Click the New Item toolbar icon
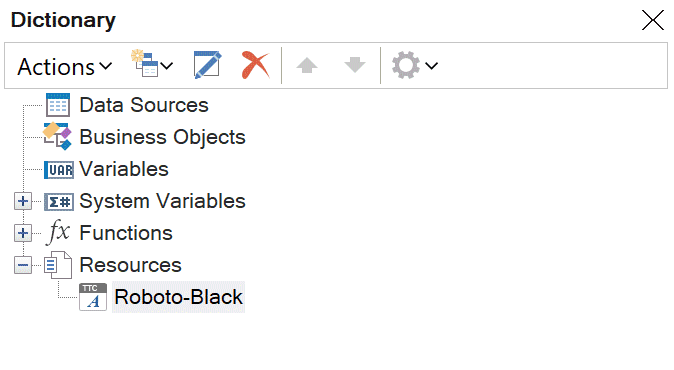The height and width of the screenshot is (370, 674). (142, 64)
